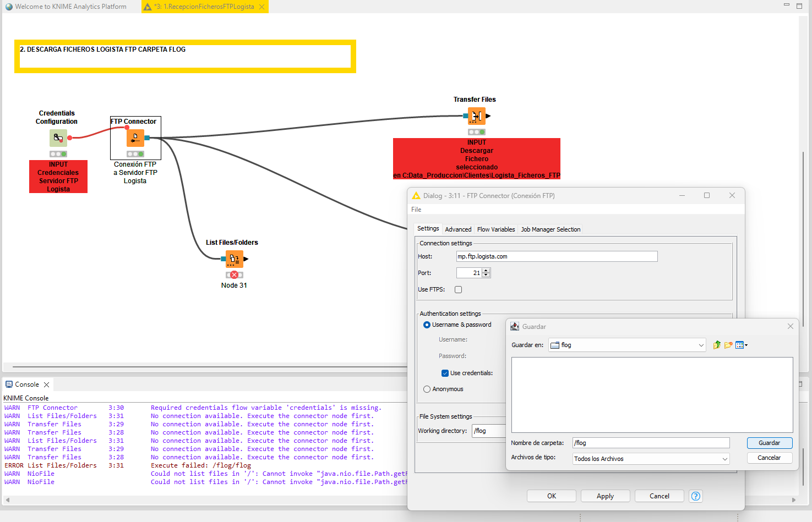
Task: Select the List Files/Folders node icon
Action: 234,259
